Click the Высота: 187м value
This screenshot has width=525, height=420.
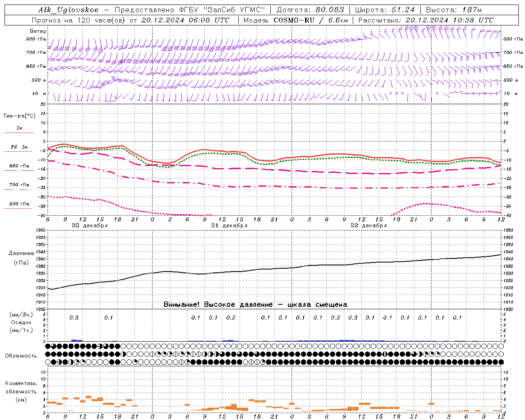[454, 10]
